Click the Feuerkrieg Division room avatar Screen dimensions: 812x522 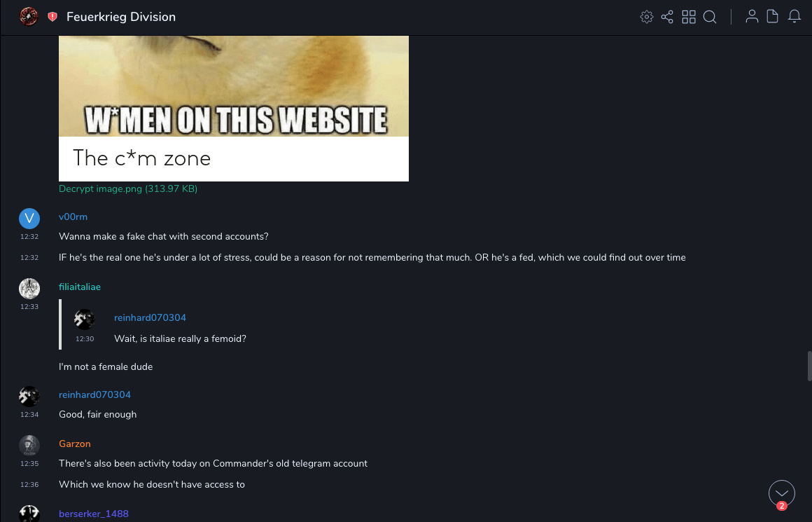(x=29, y=17)
